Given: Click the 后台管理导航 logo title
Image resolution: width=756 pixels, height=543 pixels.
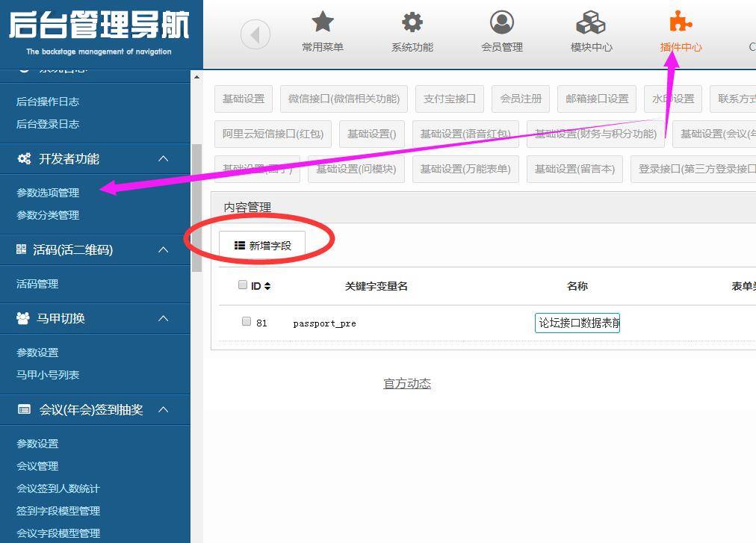Looking at the screenshot, I should point(99,25).
